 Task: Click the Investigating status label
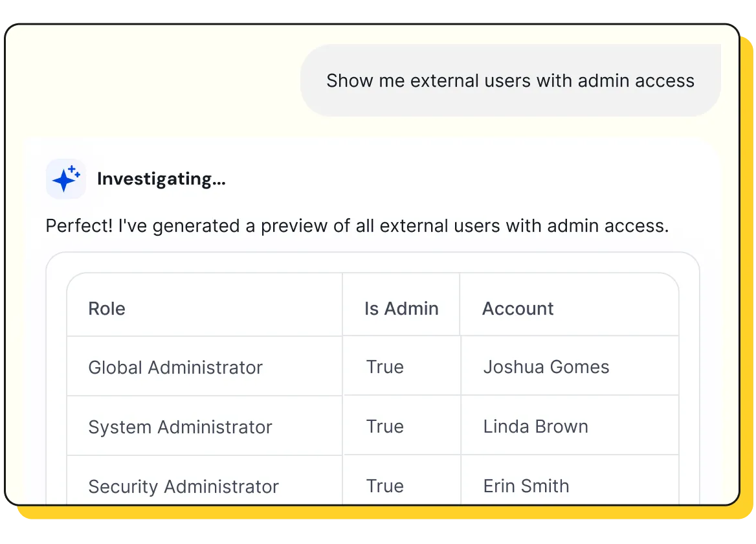(x=161, y=179)
